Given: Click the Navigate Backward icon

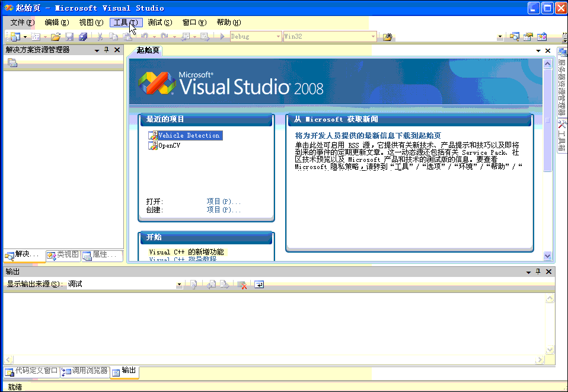Looking at the screenshot, I should [x=186, y=37].
